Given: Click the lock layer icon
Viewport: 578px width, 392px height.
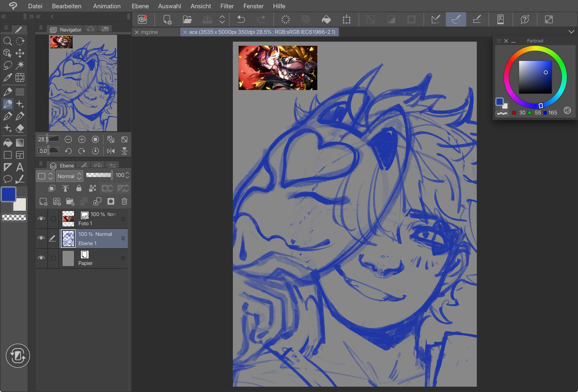Looking at the screenshot, I should coord(79,188).
